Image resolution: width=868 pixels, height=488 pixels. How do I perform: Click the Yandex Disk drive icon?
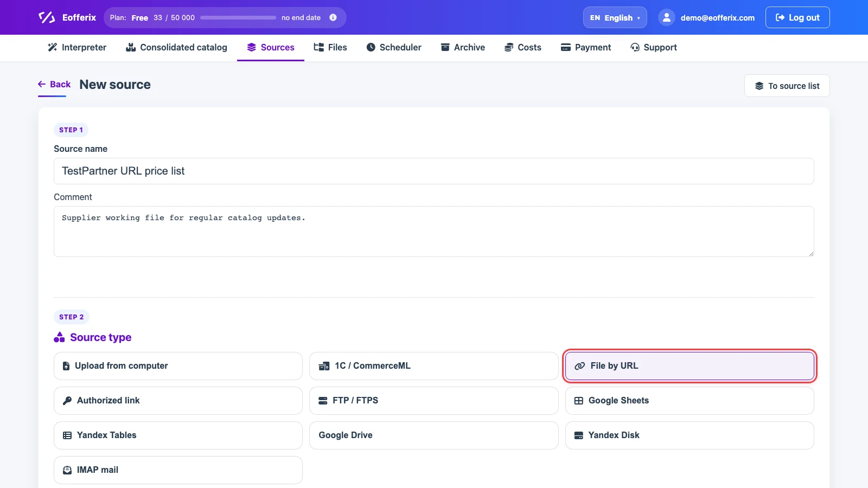pos(579,435)
